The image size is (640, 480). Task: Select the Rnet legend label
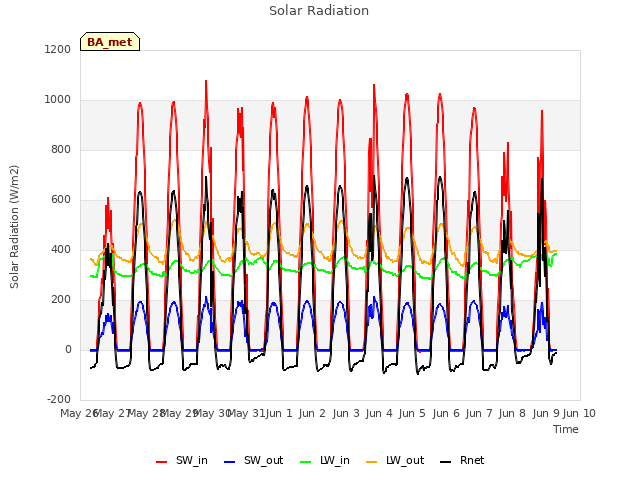coord(472,460)
